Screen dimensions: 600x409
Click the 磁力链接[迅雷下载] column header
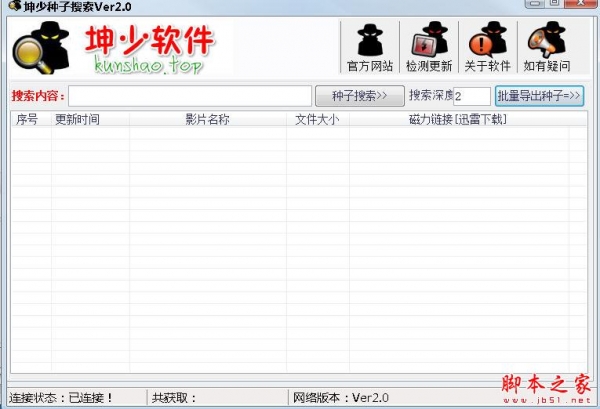(458, 119)
